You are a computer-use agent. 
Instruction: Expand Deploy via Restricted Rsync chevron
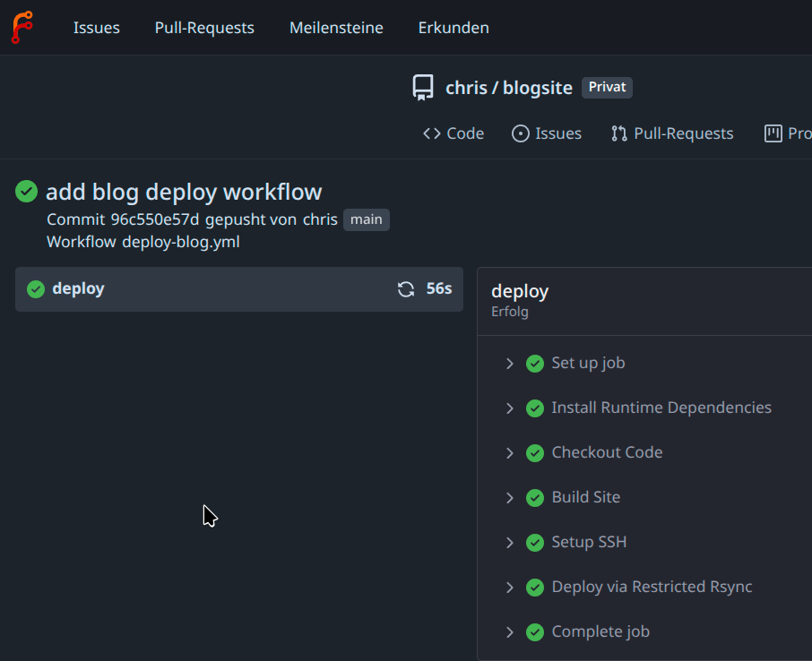click(x=510, y=588)
